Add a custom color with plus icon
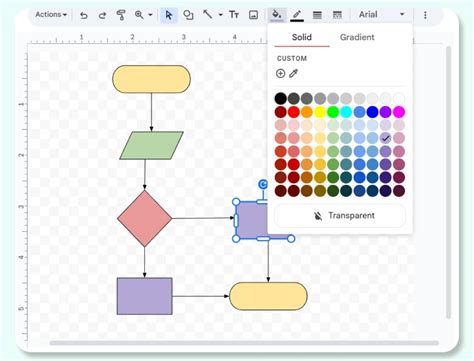 [281, 73]
